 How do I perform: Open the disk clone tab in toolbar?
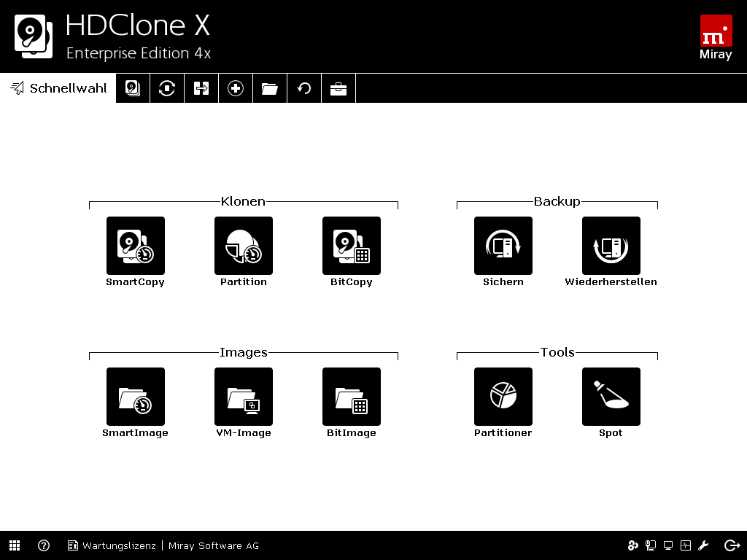point(133,88)
